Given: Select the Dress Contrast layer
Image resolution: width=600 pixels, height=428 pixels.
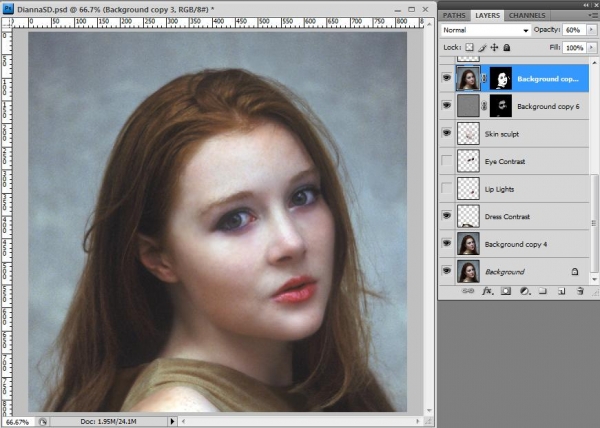Looking at the screenshot, I should coord(514,216).
